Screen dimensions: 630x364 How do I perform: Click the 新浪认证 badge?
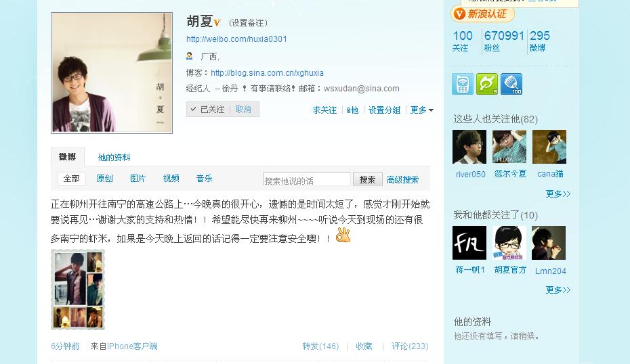482,14
